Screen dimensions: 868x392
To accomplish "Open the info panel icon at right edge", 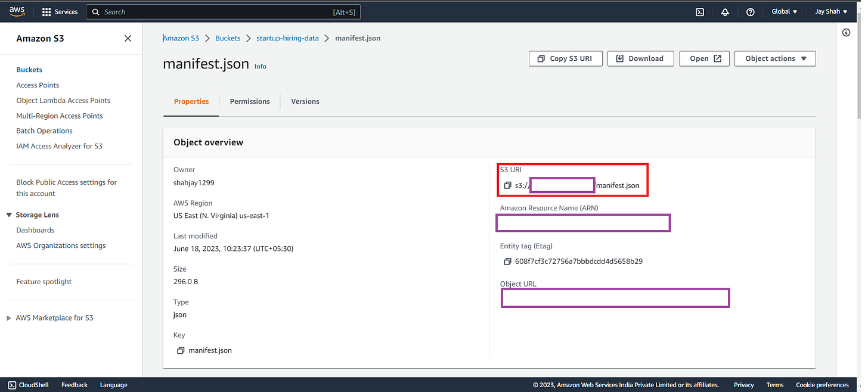I will [x=846, y=33].
